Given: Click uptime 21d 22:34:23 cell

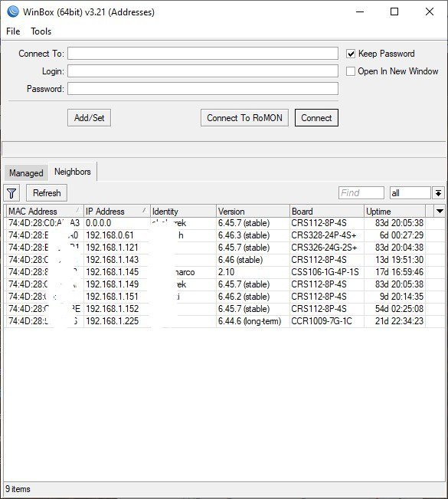Looking at the screenshot, I should click(x=399, y=321).
